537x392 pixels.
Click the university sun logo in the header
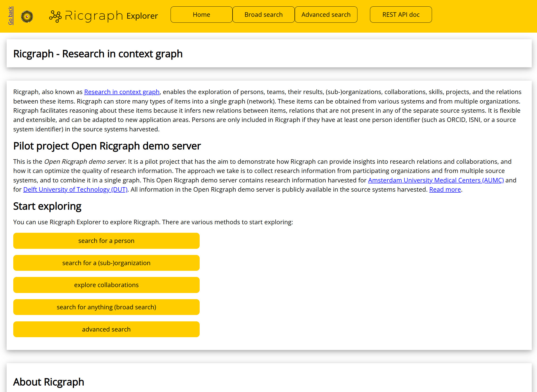coord(27,16)
